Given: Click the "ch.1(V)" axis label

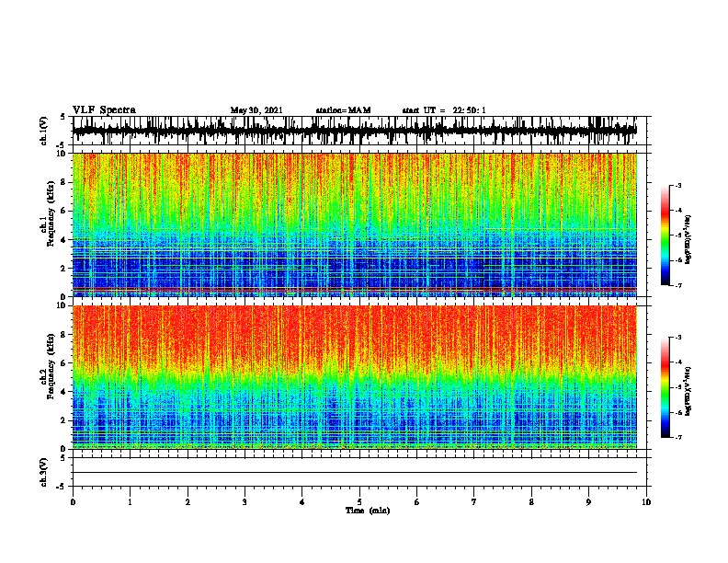Looking at the screenshot, I should click(44, 131).
